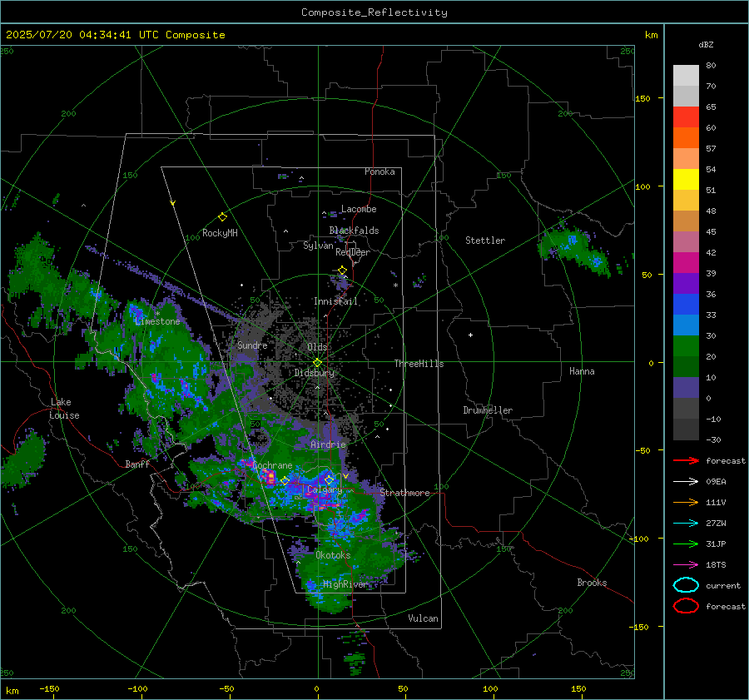Click the Cochrane city label
749x700 pixels.
pos(272,465)
